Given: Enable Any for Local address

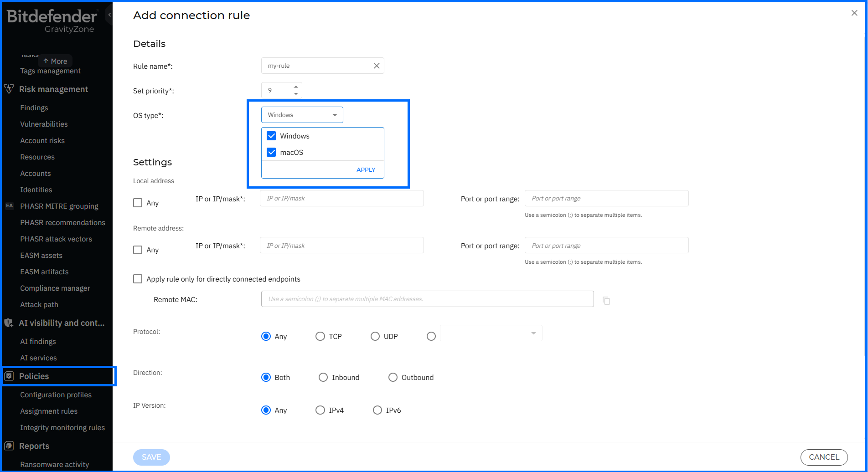Looking at the screenshot, I should 138,203.
